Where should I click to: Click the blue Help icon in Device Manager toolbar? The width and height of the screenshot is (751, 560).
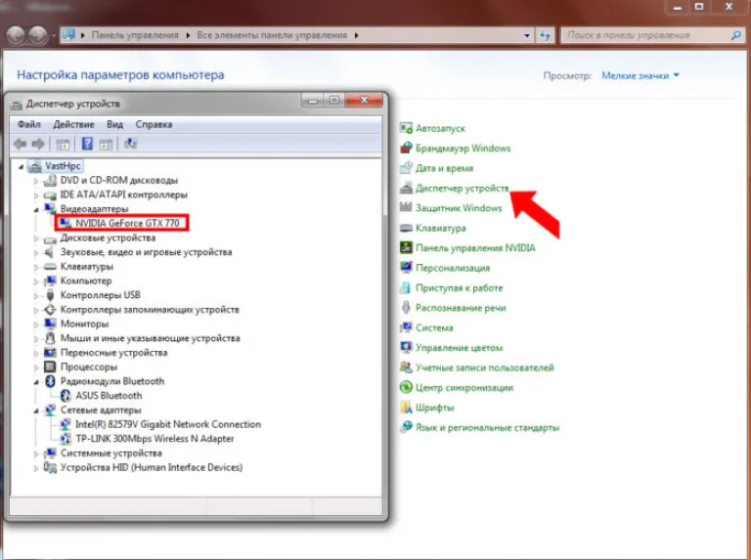click(87, 144)
